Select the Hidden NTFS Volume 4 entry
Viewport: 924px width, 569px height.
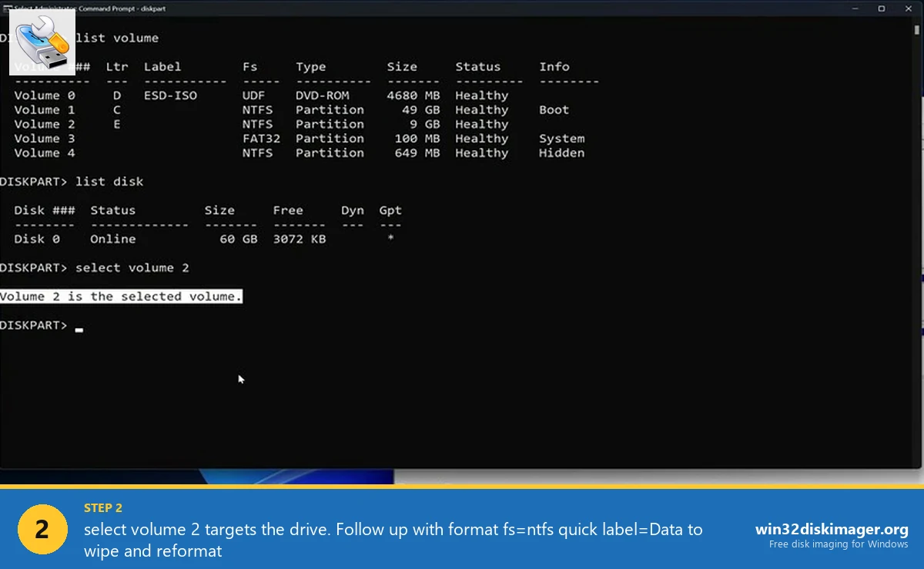pyautogui.click(x=231, y=152)
